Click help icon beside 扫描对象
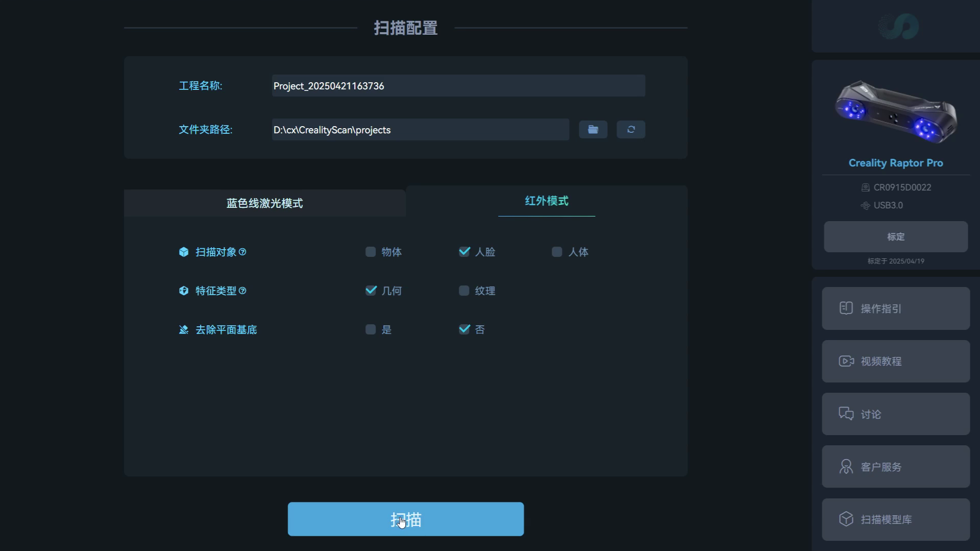Image resolution: width=980 pixels, height=551 pixels. (x=242, y=252)
